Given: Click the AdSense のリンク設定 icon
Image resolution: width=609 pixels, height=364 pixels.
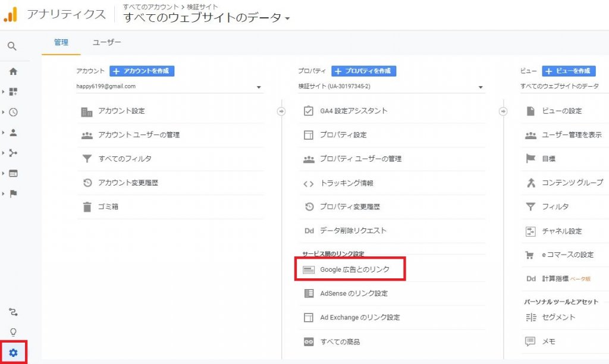Looking at the screenshot, I should tap(309, 293).
